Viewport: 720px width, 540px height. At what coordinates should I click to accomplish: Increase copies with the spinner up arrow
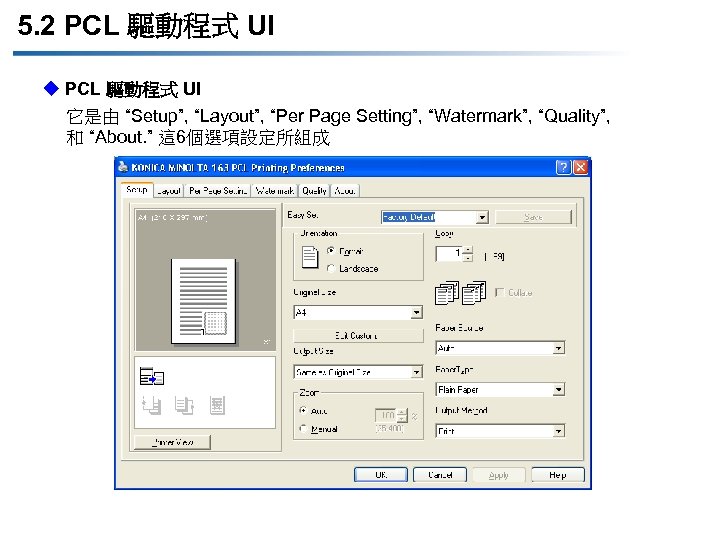467,250
